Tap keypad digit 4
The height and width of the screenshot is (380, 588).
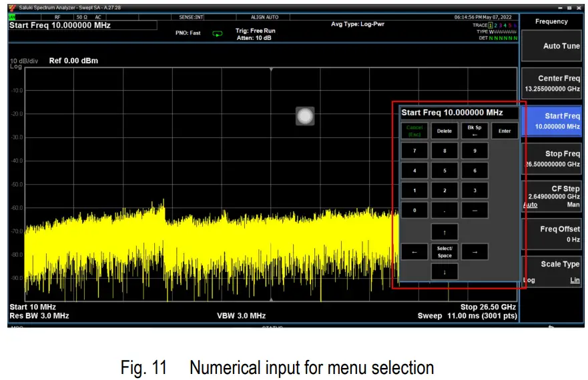click(414, 171)
